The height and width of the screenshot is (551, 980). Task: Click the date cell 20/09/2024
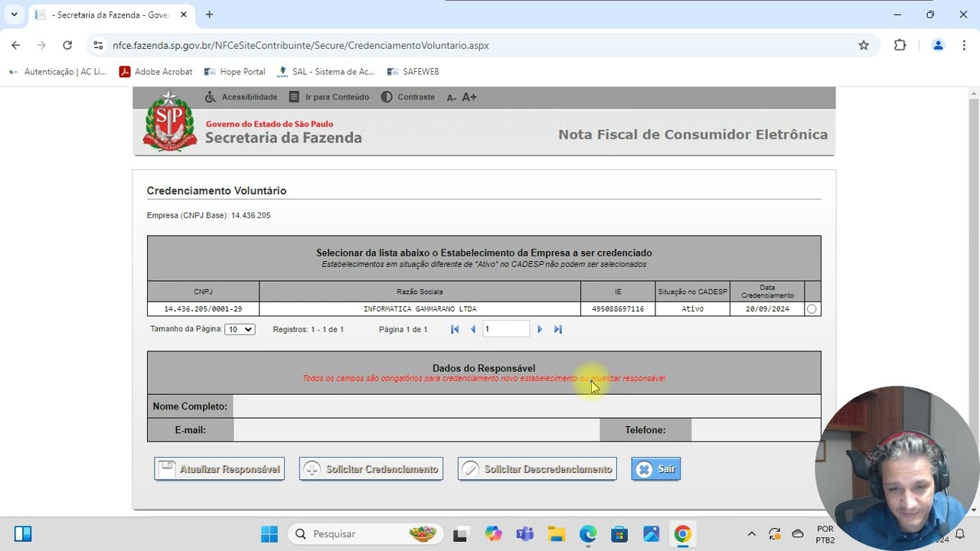tap(767, 309)
